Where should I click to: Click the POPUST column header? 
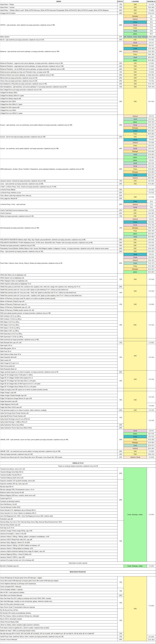tap(121, 2)
